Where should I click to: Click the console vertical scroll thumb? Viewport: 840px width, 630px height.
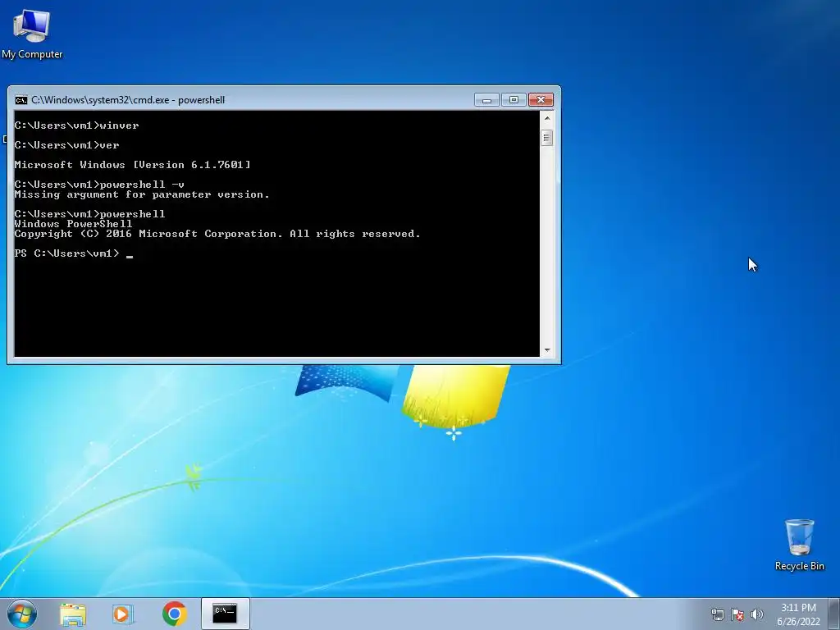(x=547, y=138)
